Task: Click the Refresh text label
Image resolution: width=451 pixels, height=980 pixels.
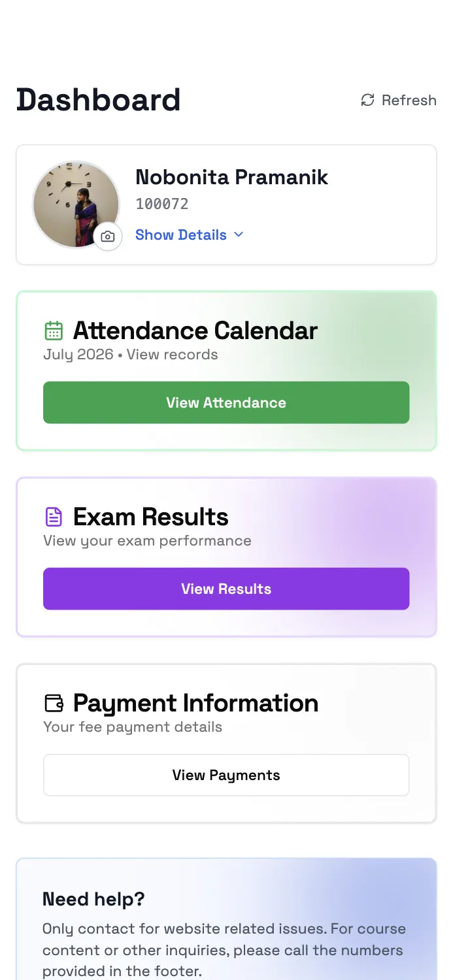Action: pyautogui.click(x=409, y=100)
